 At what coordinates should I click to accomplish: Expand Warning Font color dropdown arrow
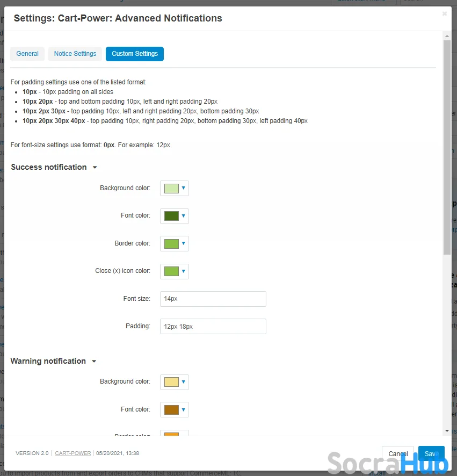[183, 410]
